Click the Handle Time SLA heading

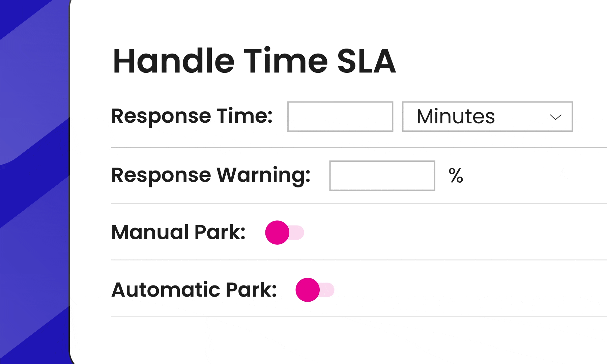(254, 61)
